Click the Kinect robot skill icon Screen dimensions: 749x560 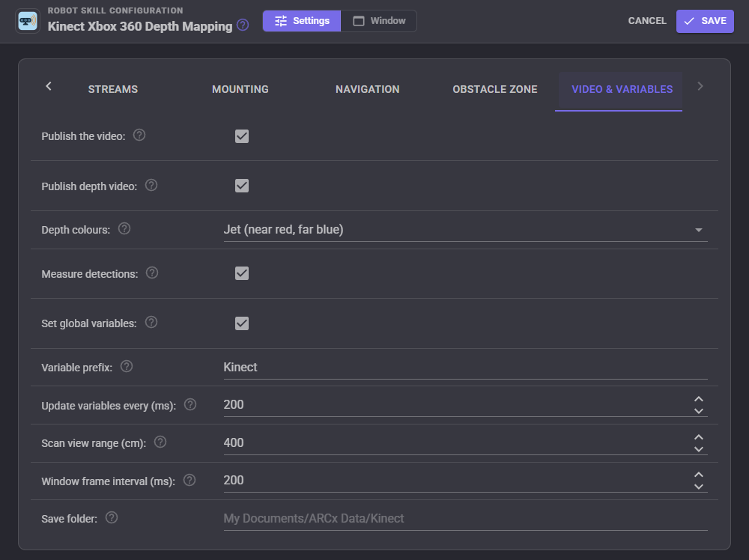(x=28, y=21)
